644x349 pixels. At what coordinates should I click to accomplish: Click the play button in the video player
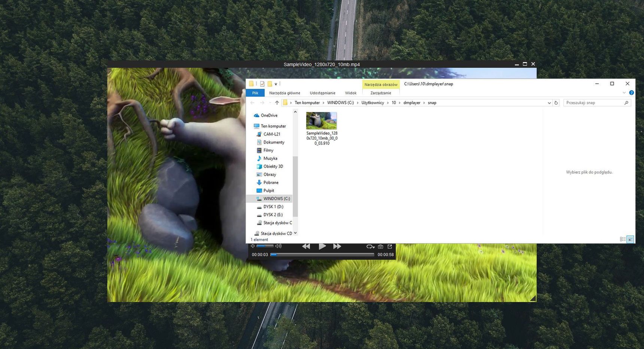pyautogui.click(x=322, y=246)
